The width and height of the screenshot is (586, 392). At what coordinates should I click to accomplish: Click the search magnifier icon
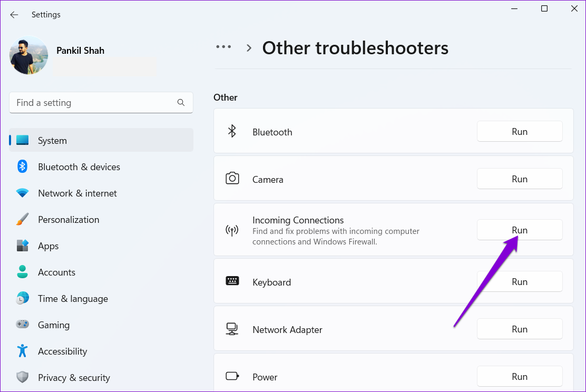[x=181, y=102]
